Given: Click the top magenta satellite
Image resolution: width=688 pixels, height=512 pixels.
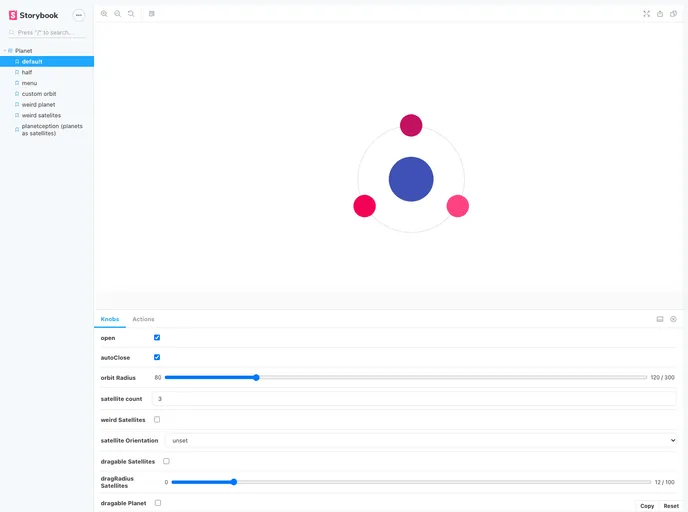Looking at the screenshot, I should [411, 125].
